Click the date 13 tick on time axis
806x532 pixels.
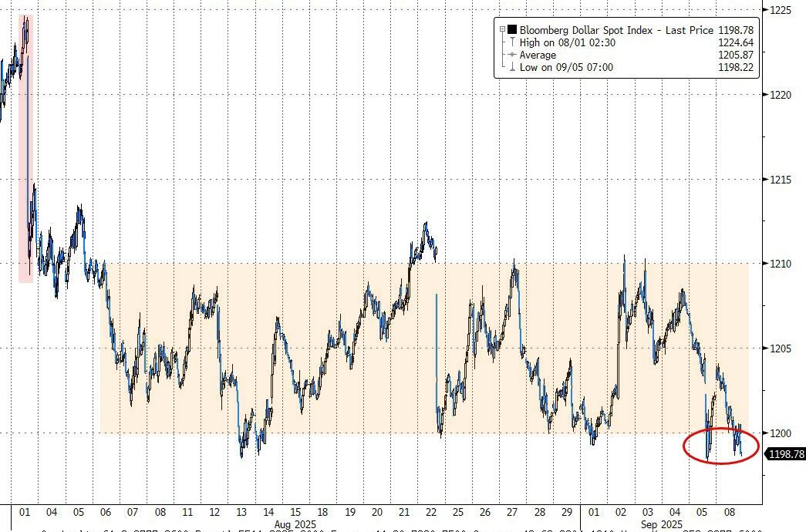pos(241,512)
